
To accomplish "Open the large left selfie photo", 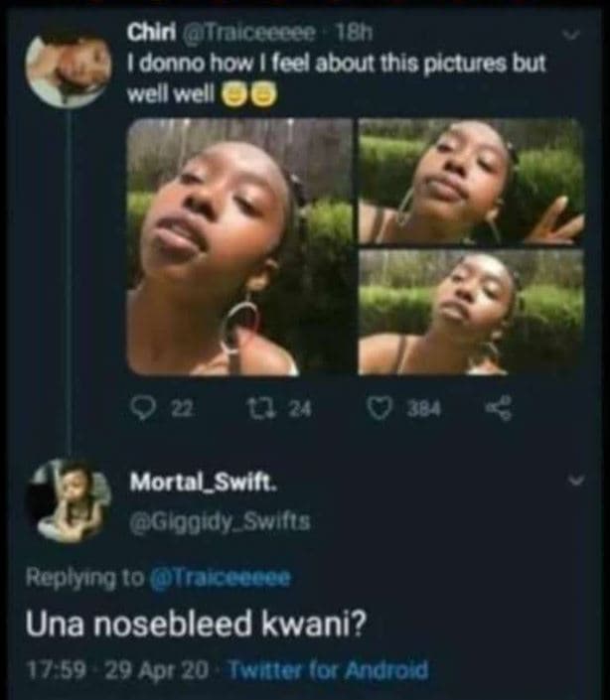I will 239,246.
